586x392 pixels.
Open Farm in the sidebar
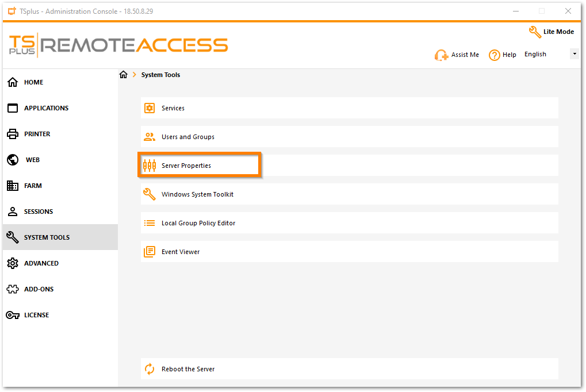[x=33, y=186]
